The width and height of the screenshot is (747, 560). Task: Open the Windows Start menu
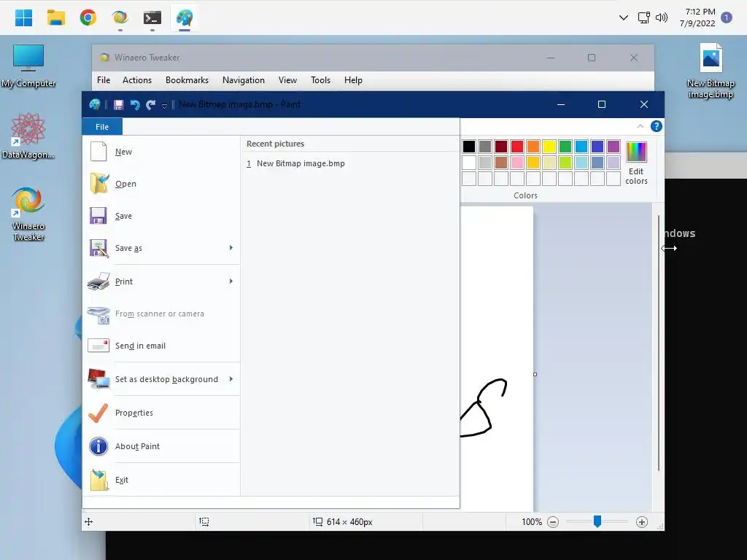[x=23, y=17]
